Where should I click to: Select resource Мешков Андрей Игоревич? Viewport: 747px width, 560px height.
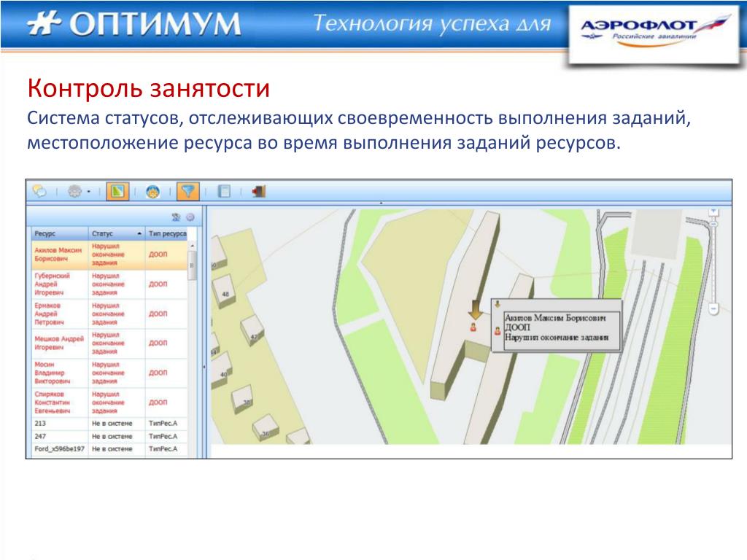tap(58, 343)
